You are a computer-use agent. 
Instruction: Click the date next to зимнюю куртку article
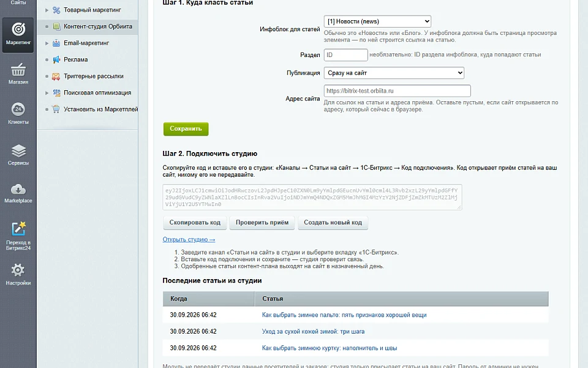193,348
